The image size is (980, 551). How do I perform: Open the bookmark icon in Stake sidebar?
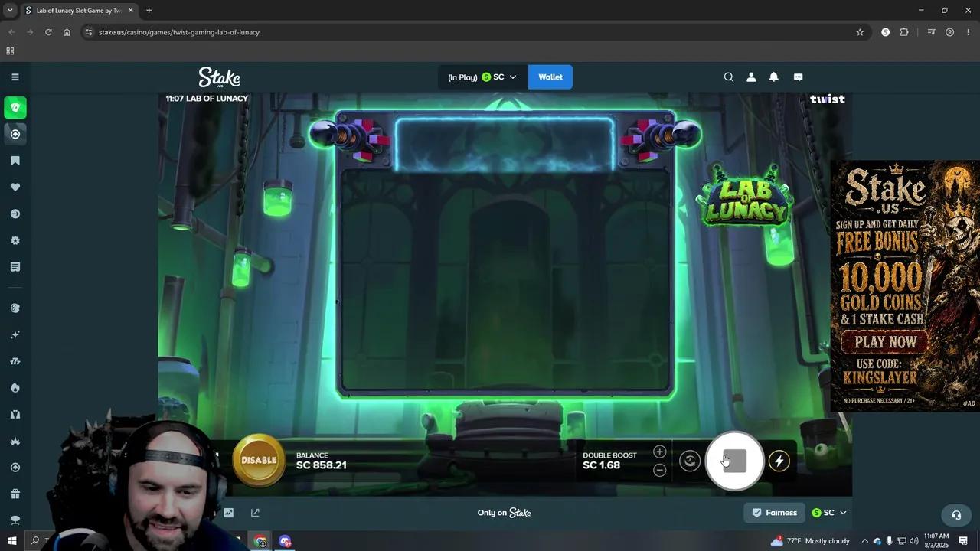click(x=15, y=161)
